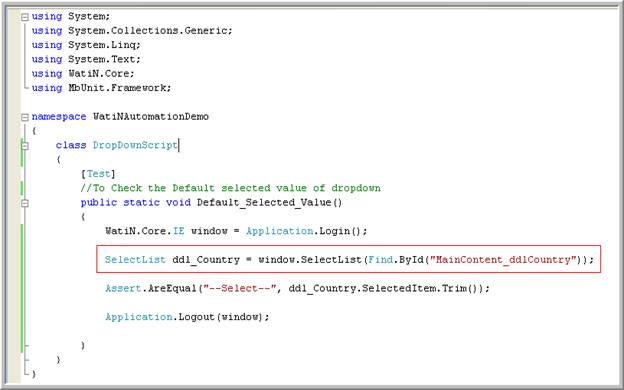
Task: Click the Default_Selected_Value method name
Action: coord(264,203)
